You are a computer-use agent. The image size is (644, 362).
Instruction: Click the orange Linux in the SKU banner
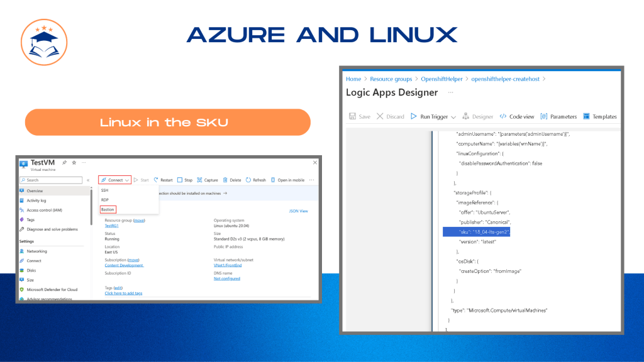(167, 123)
